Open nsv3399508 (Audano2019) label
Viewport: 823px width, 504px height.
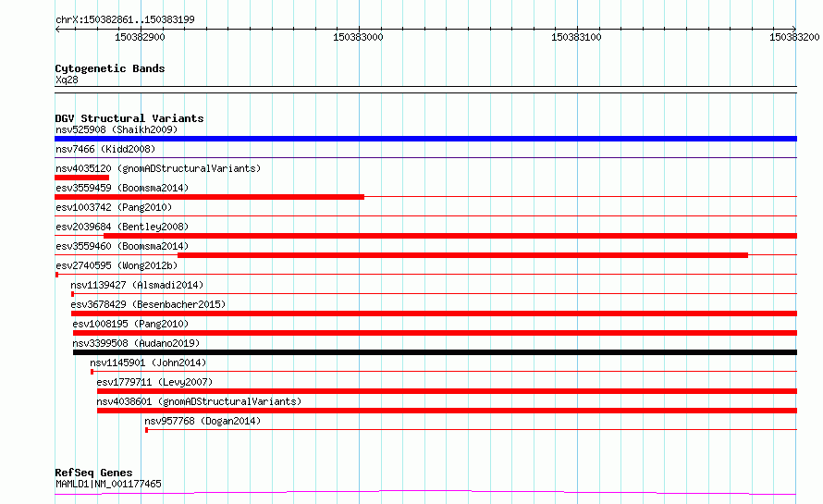(x=136, y=343)
